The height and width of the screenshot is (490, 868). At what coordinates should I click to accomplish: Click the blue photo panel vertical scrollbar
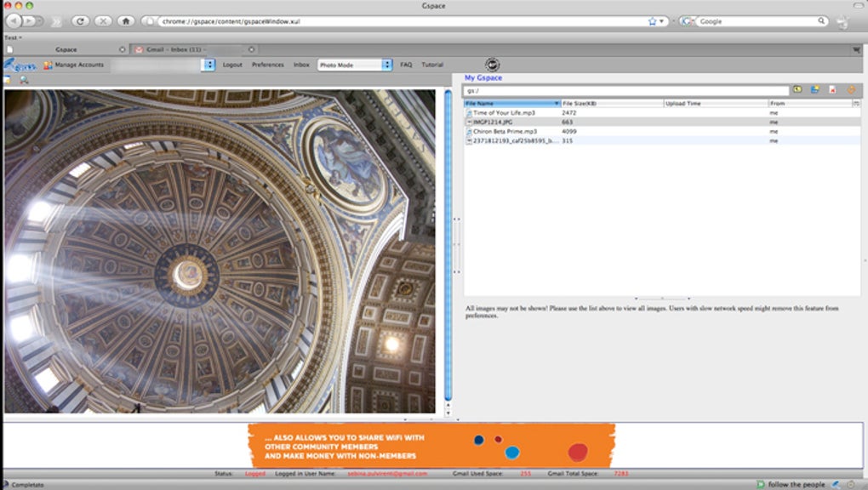point(448,245)
